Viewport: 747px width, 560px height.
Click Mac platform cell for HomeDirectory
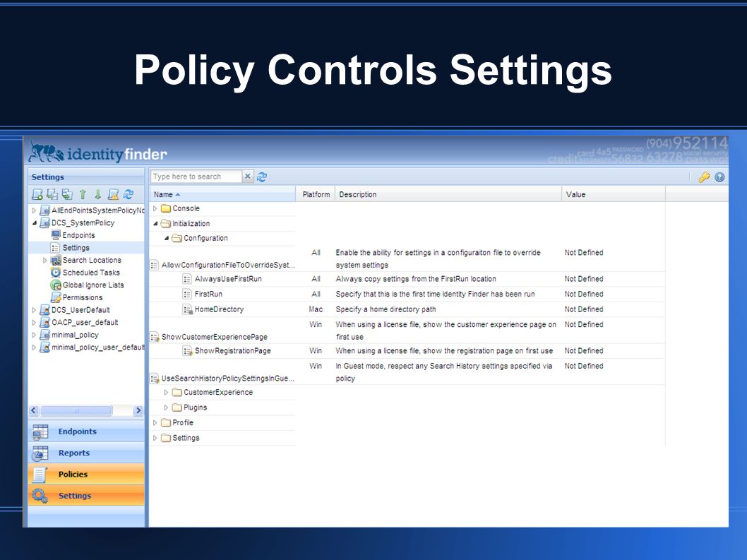(316, 309)
